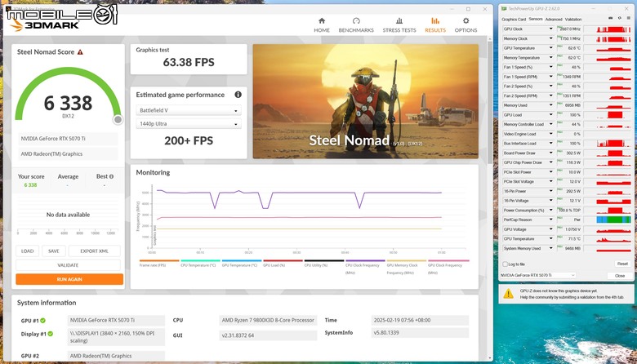Click the GPU Clock red history graph
This screenshot has width=637, height=364.
(x=613, y=29)
